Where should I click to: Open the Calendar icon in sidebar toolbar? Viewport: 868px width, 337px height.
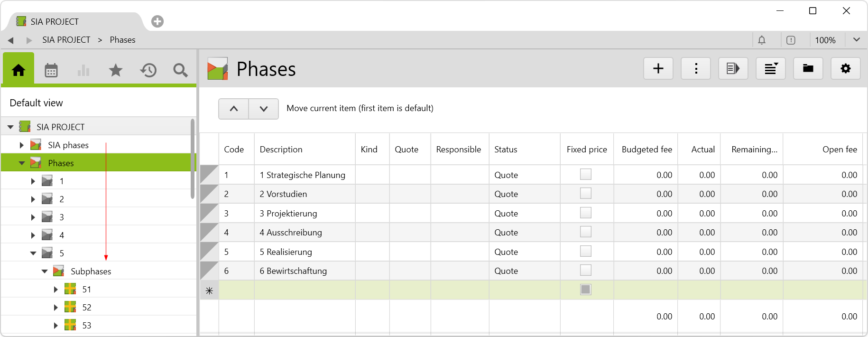click(x=51, y=70)
